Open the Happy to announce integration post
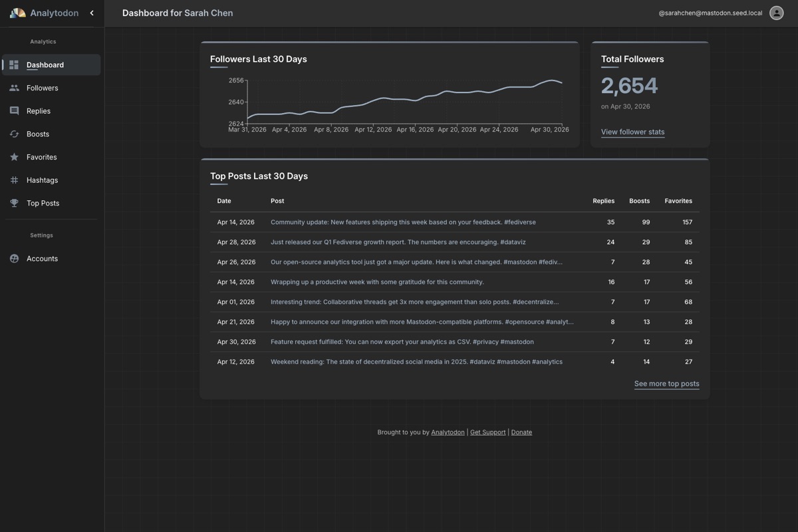 (x=422, y=322)
